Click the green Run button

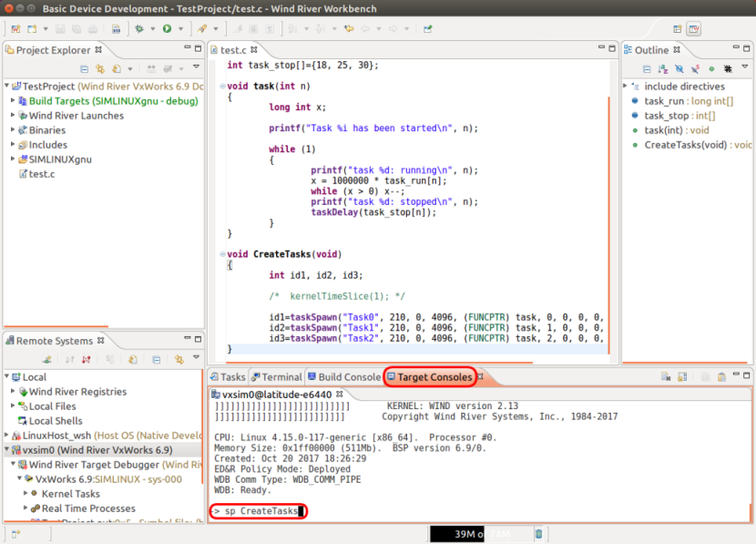(x=167, y=29)
